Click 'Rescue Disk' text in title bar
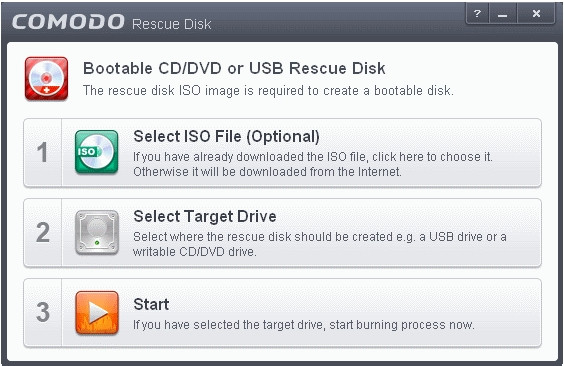Image resolution: width=564 pixels, height=366 pixels. pyautogui.click(x=172, y=24)
